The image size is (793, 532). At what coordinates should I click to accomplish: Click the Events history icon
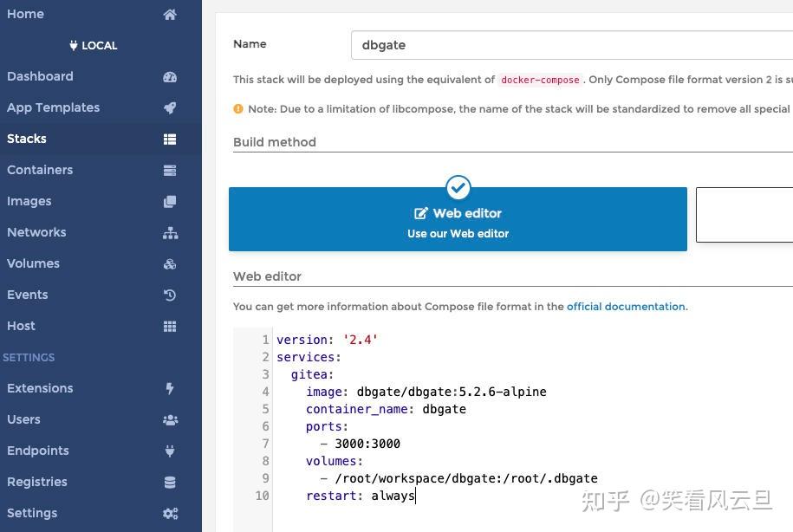pyautogui.click(x=170, y=295)
